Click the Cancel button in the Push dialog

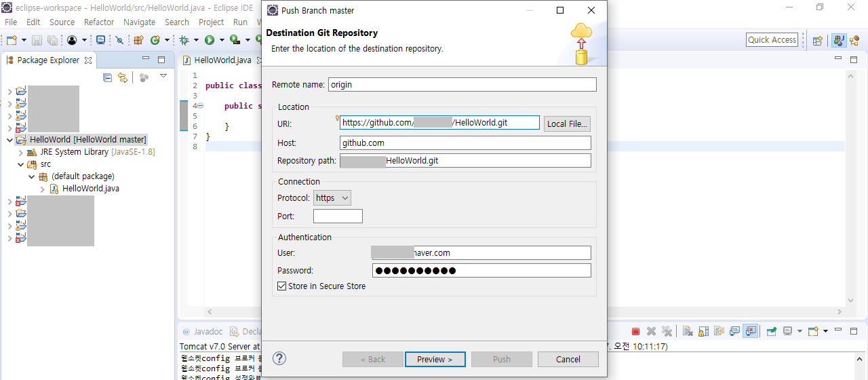pyautogui.click(x=568, y=360)
